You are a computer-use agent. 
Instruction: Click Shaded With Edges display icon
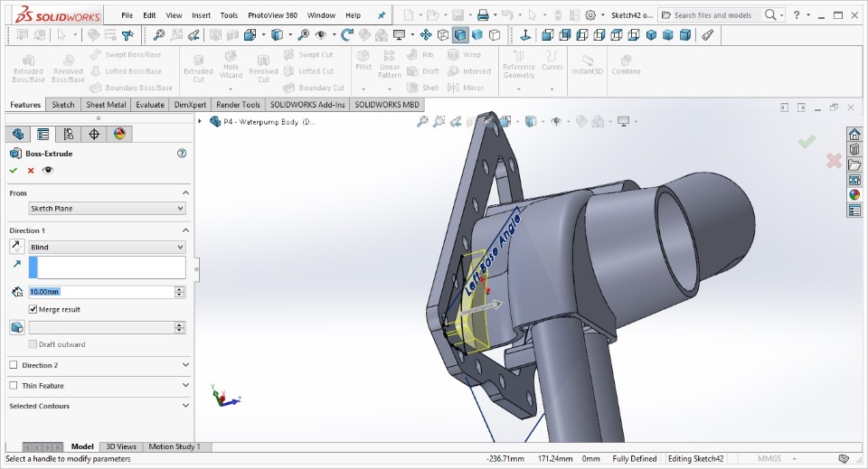pos(460,35)
